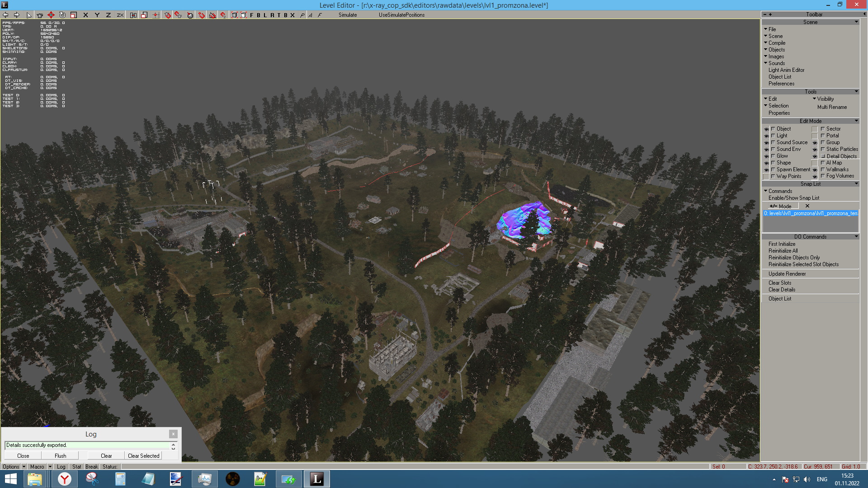Select the lvl1_promzona snap list entry

pos(810,213)
